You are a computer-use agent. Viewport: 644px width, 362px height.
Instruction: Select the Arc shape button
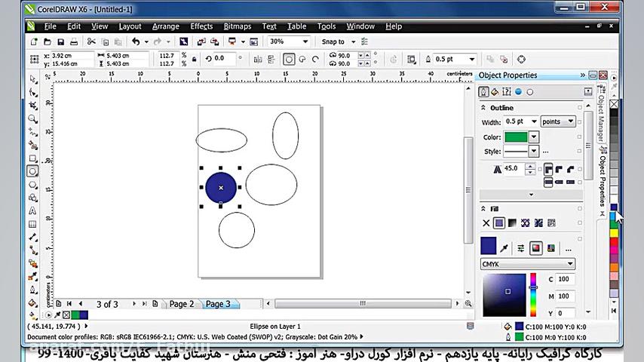point(315,59)
